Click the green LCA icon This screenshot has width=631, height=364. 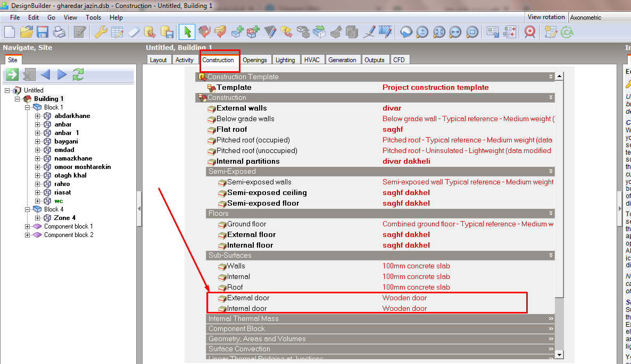click(567, 32)
